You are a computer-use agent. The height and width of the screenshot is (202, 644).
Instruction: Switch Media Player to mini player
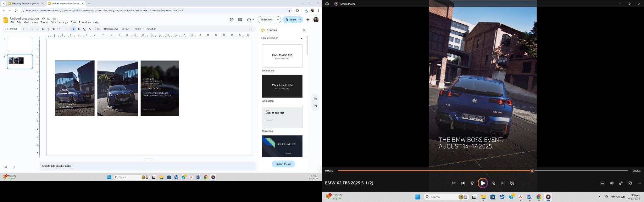(630, 183)
